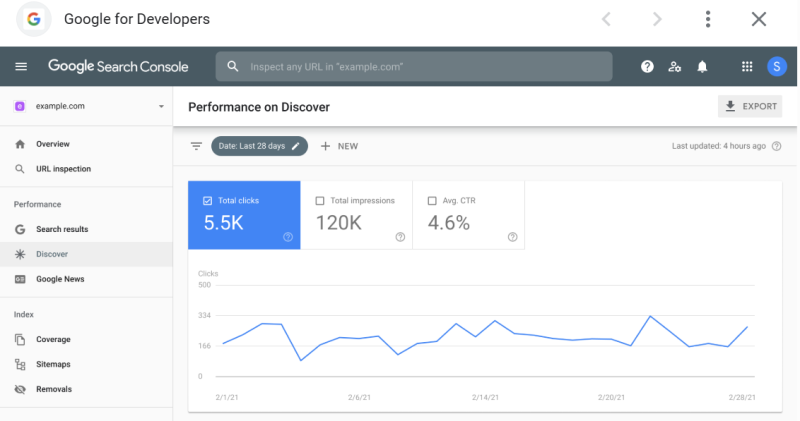This screenshot has height=421, width=800.
Task: Export the Discover performance data
Action: pyautogui.click(x=750, y=106)
